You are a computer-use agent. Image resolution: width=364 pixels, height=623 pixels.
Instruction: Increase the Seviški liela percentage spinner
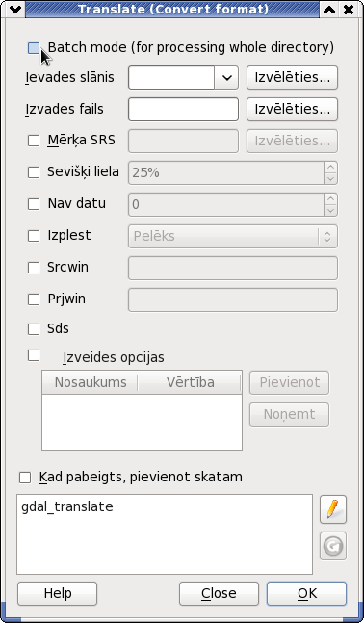(x=330, y=168)
